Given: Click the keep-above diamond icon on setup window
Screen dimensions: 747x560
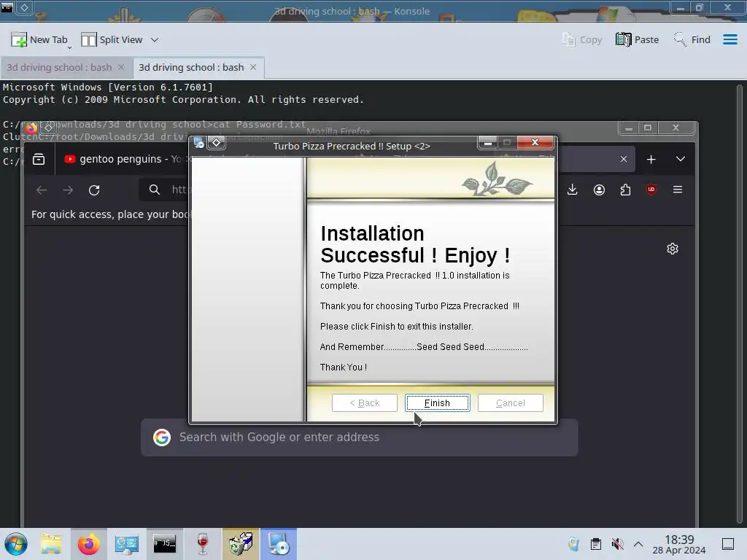Looking at the screenshot, I should 216,143.
